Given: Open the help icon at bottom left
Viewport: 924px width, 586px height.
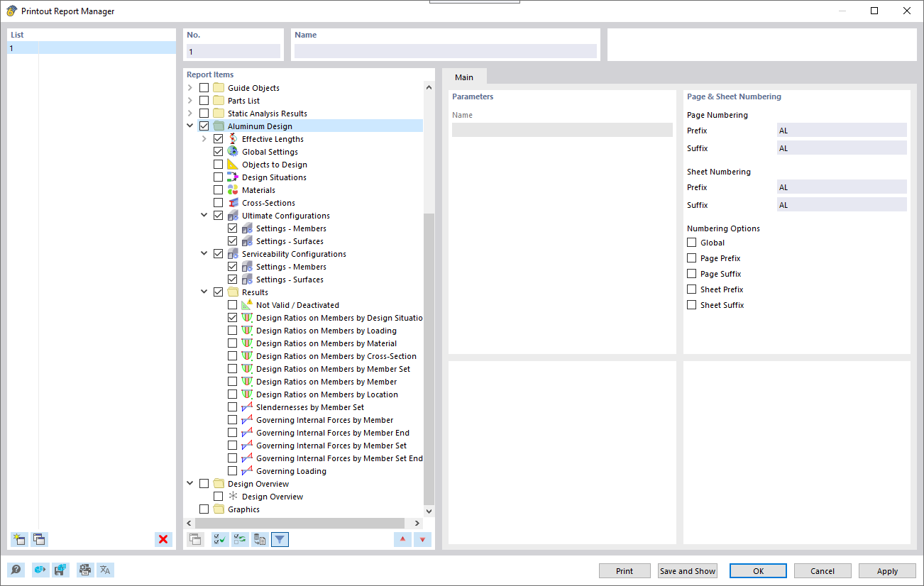Looking at the screenshot, I should pos(14,570).
